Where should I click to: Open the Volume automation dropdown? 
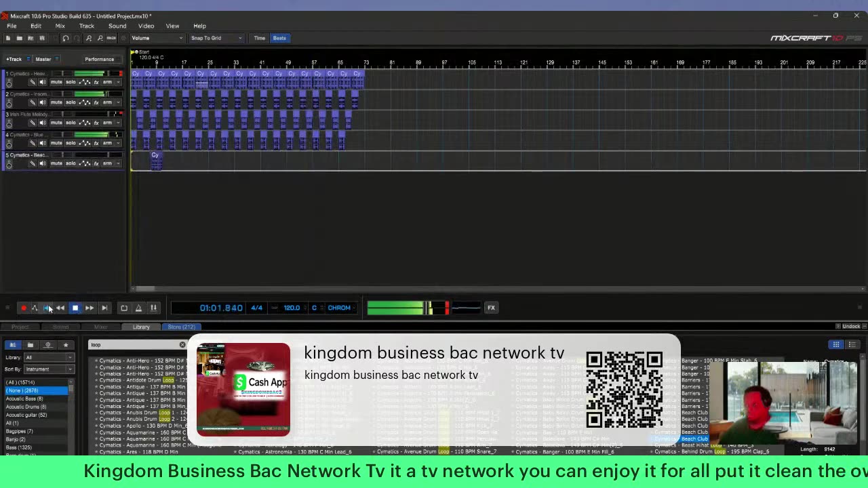pos(157,38)
